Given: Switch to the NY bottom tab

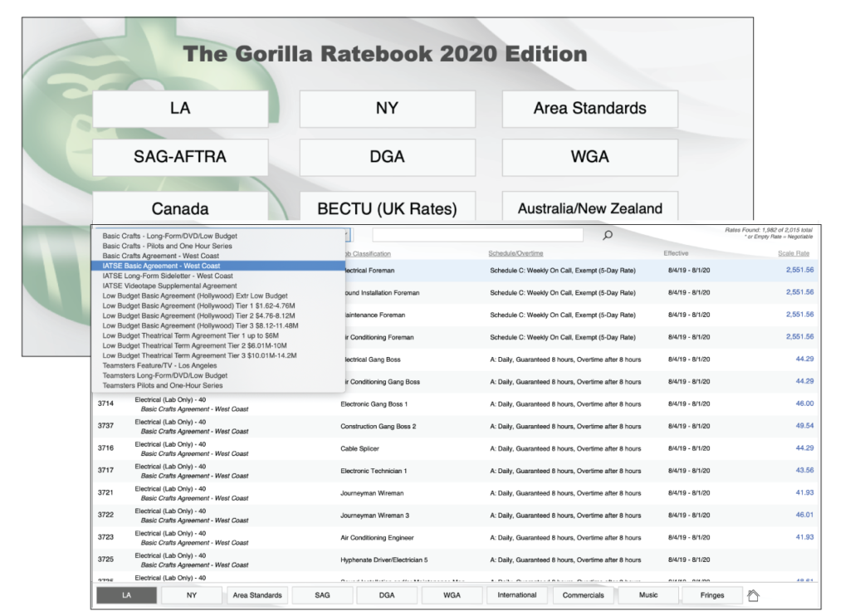Looking at the screenshot, I should pos(192,595).
